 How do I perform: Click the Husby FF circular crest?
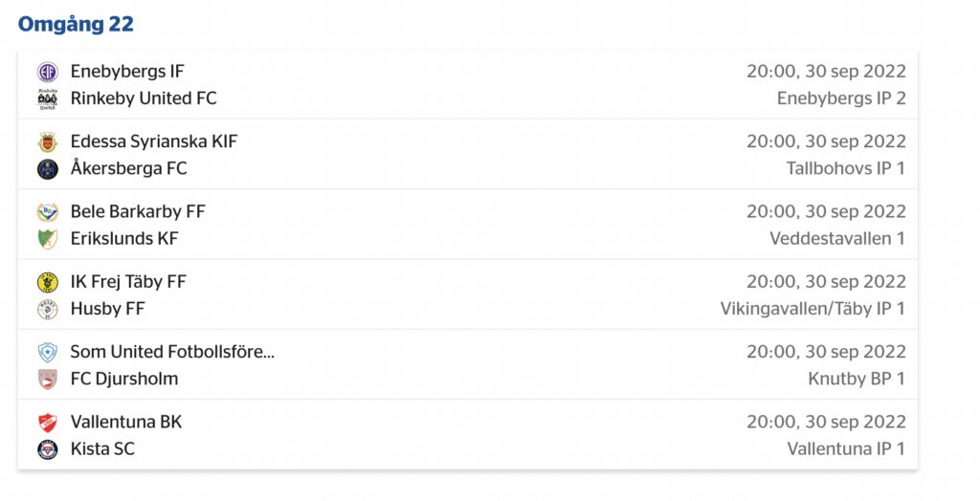click(48, 309)
